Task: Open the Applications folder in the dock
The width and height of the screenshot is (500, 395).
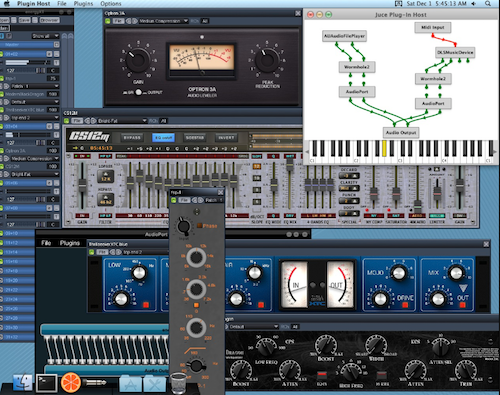Action: pyautogui.click(x=130, y=383)
